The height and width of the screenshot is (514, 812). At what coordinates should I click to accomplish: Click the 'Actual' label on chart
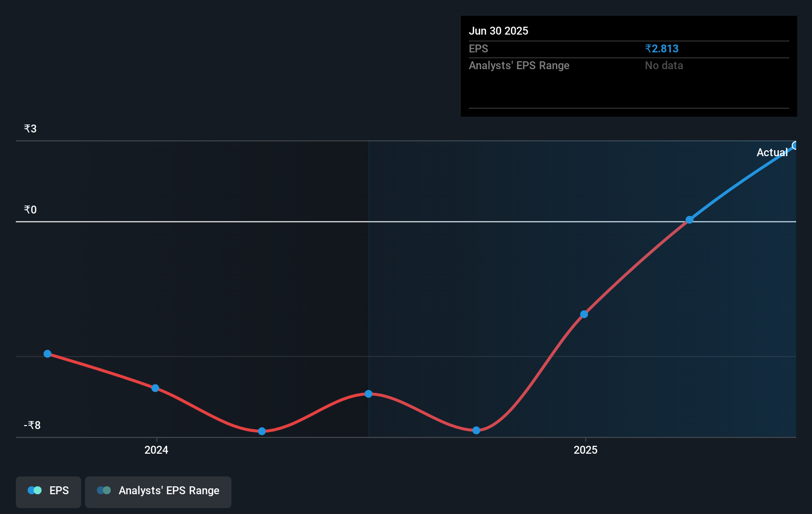coord(772,152)
